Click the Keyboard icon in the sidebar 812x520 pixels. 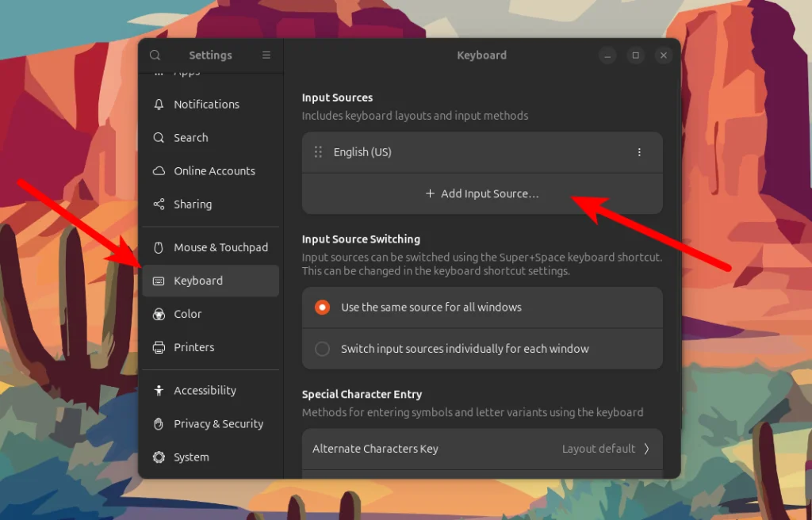tap(160, 280)
